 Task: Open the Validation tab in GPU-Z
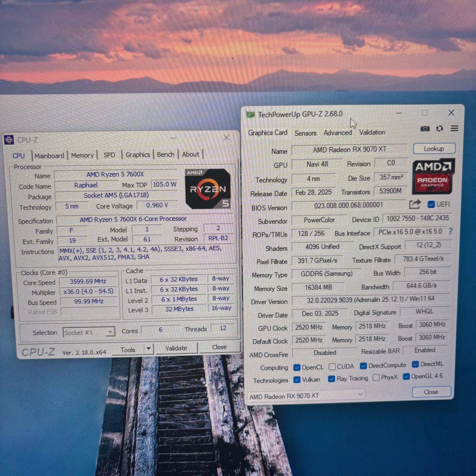[x=372, y=132]
